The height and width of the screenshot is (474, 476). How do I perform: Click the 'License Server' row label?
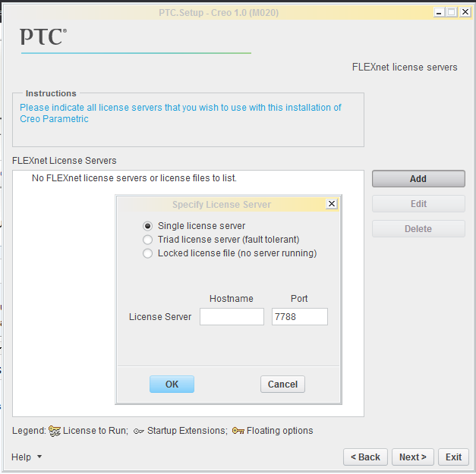(160, 317)
